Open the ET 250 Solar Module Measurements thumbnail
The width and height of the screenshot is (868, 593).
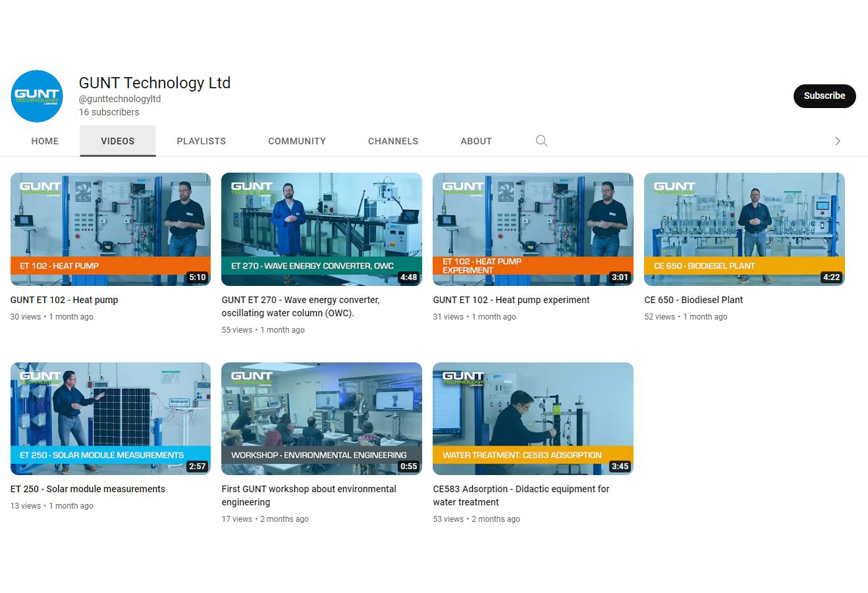tap(111, 418)
